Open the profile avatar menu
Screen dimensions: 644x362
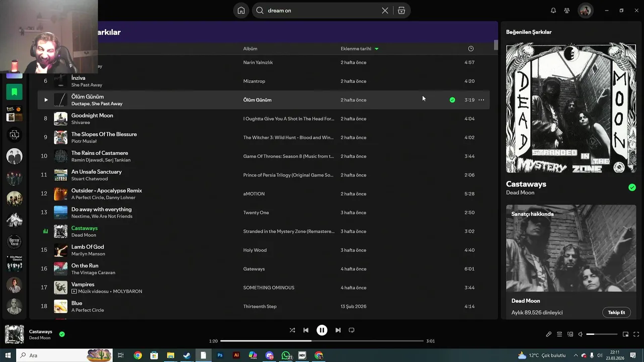(x=585, y=11)
